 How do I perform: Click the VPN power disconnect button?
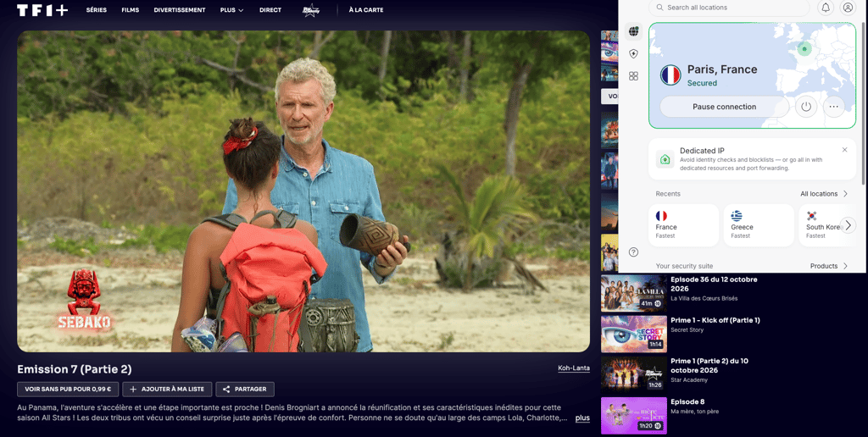click(x=806, y=107)
